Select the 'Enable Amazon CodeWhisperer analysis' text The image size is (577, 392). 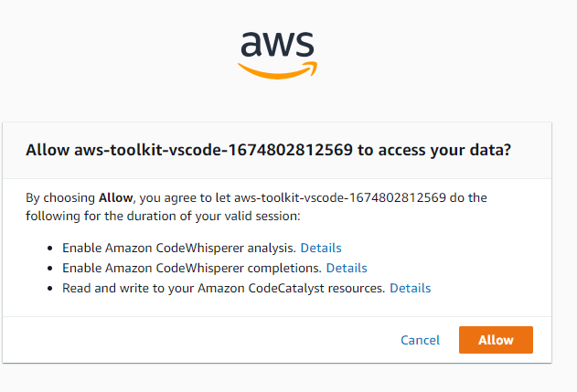[x=179, y=249]
